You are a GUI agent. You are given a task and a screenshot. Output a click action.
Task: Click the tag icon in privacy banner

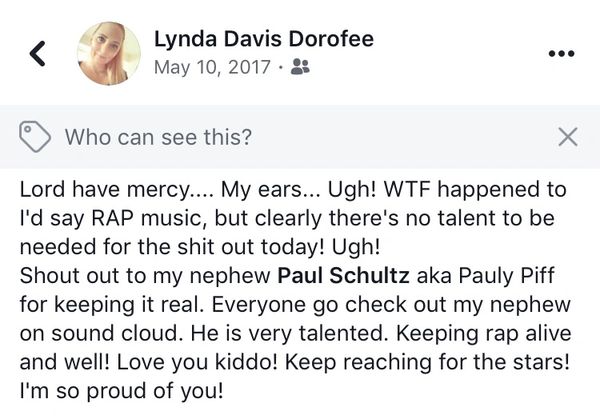tap(35, 136)
